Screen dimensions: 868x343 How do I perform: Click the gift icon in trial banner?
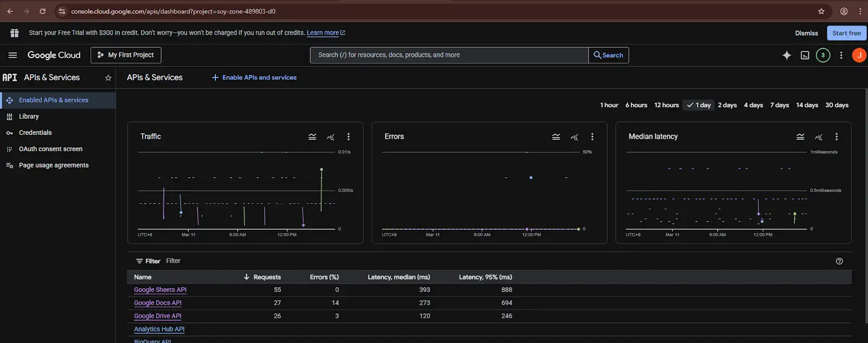[x=15, y=33]
